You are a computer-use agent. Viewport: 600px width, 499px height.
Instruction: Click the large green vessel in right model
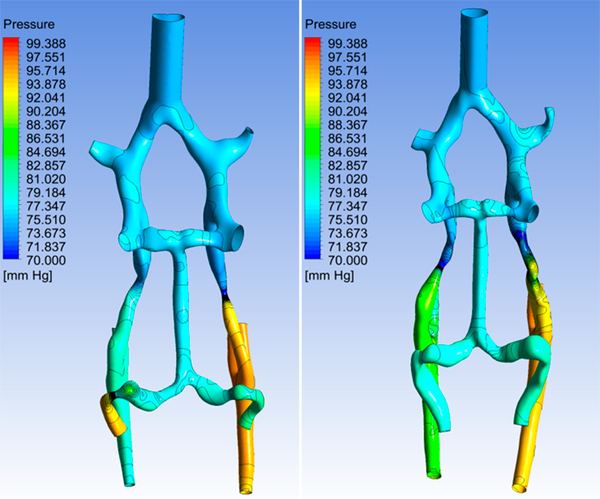click(x=424, y=320)
